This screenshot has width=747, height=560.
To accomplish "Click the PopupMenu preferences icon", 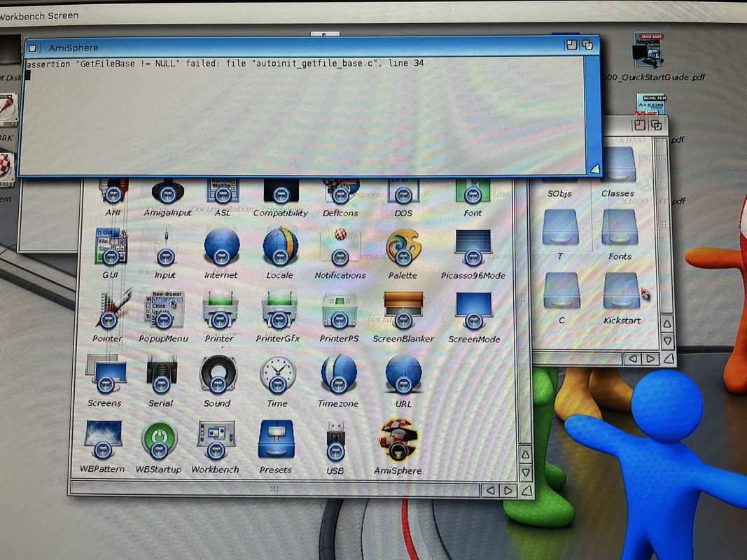I will (164, 309).
